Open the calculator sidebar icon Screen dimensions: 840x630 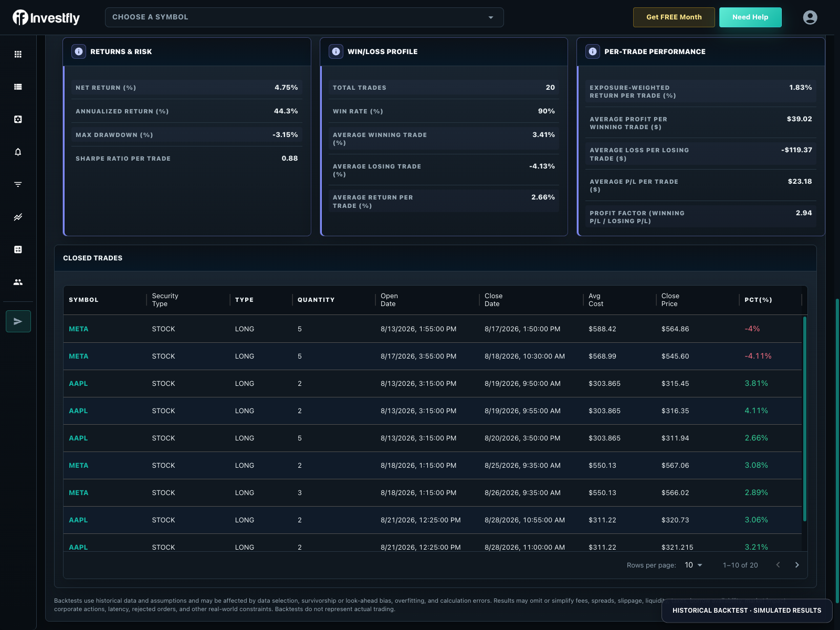click(18, 249)
